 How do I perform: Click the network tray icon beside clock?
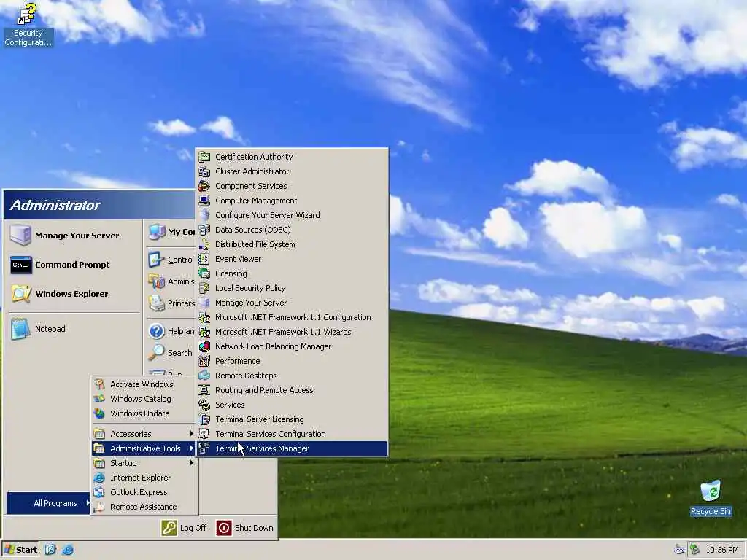click(695, 550)
